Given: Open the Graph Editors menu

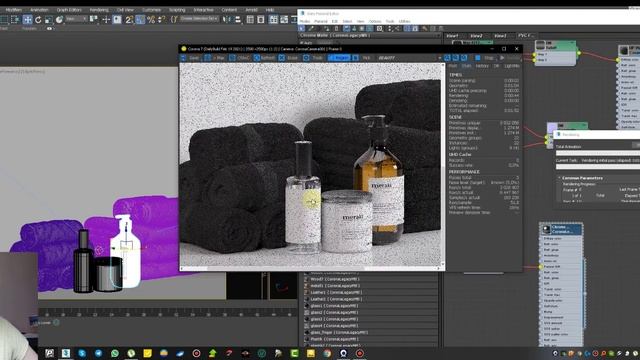Looking at the screenshot, I should (69, 10).
